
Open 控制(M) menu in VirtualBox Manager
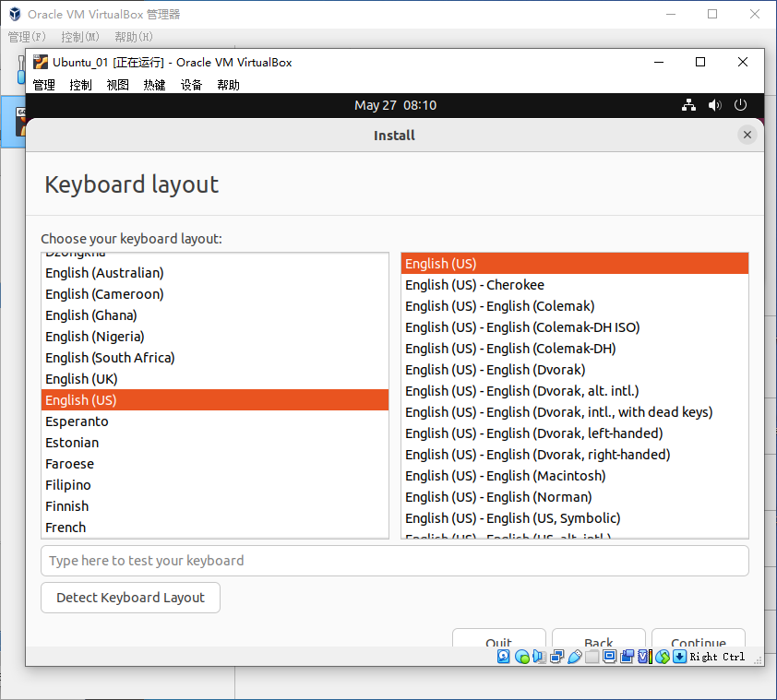click(79, 37)
